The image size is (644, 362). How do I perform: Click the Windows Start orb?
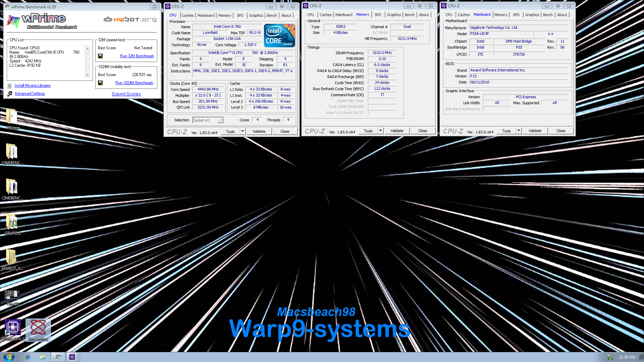click(x=9, y=357)
